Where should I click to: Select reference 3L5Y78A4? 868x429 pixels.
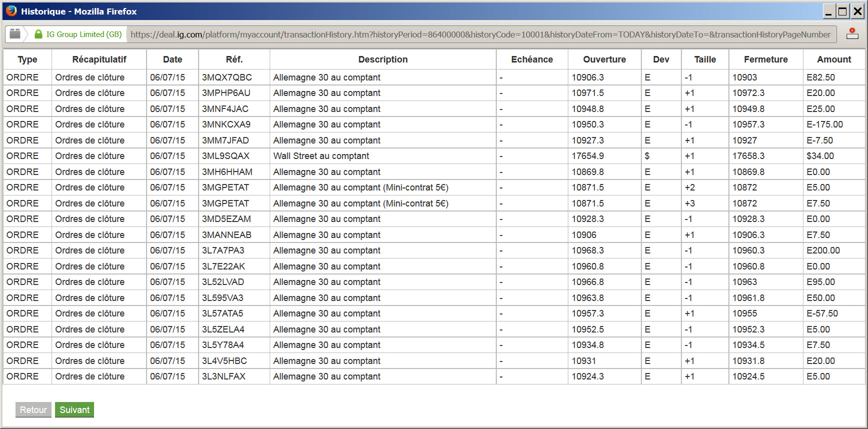pos(223,345)
